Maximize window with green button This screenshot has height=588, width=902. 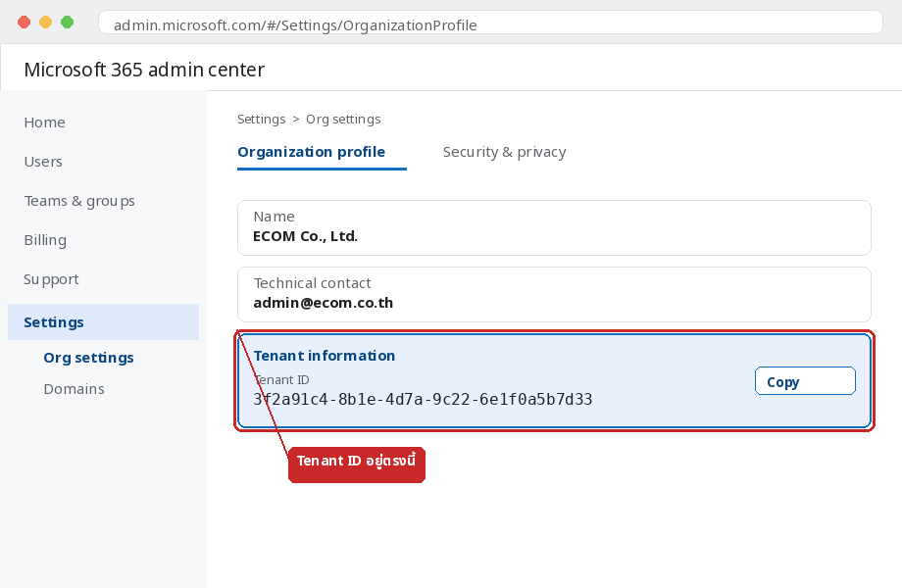(68, 23)
